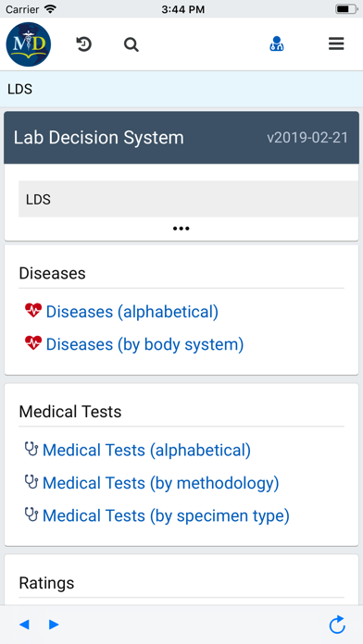Open Diseases (alphabetical) link
This screenshot has width=363, height=644.
coord(132,312)
